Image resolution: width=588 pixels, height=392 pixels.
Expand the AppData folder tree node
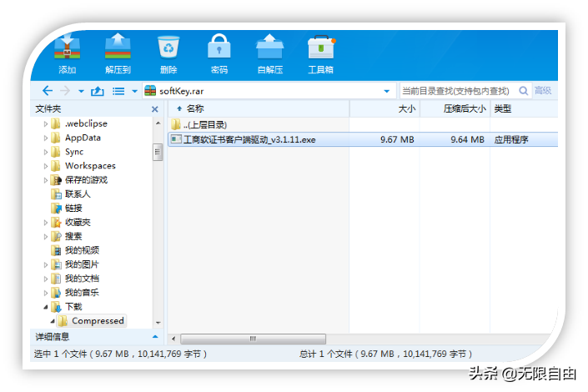(46, 138)
